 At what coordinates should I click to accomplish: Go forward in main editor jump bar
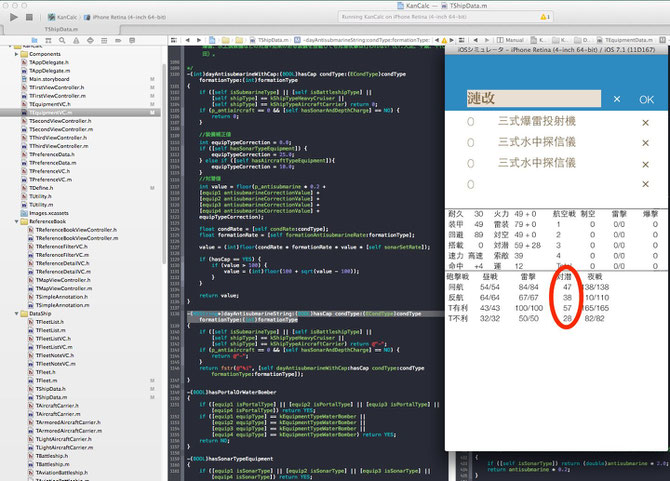(199, 40)
